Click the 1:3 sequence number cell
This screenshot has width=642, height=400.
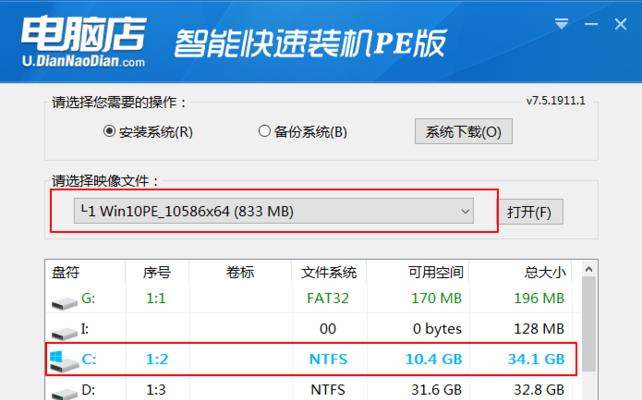point(156,390)
